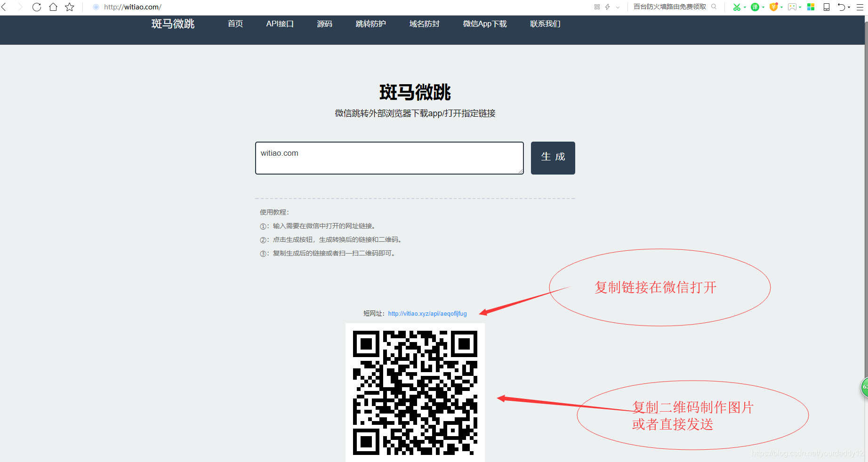Screen dimensions: 868x462
Task: Open the 首页 nav menu item
Action: tap(235, 24)
